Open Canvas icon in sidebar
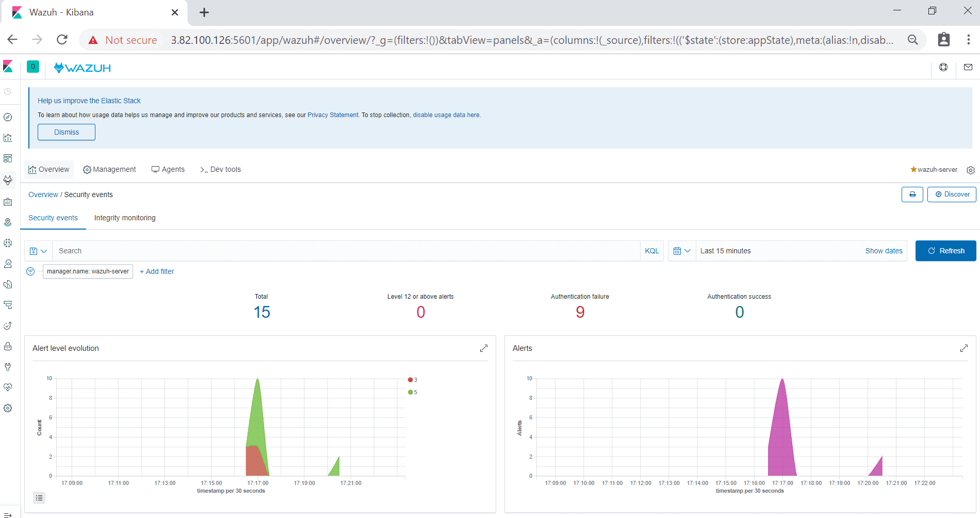Image resolution: width=980 pixels, height=518 pixels. [x=8, y=202]
